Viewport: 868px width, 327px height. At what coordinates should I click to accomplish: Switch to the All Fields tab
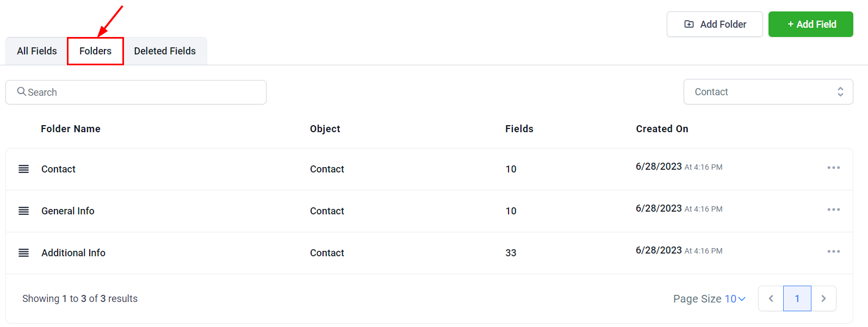point(37,51)
